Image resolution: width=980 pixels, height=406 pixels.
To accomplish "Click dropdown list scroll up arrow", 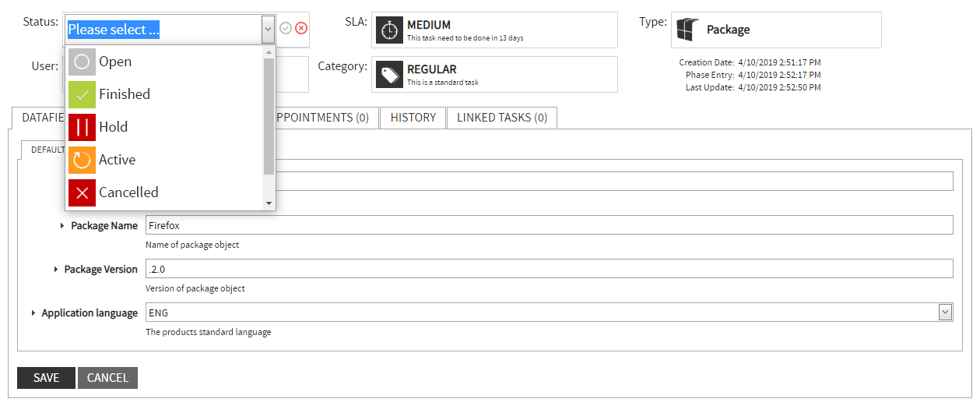I will 269,51.
